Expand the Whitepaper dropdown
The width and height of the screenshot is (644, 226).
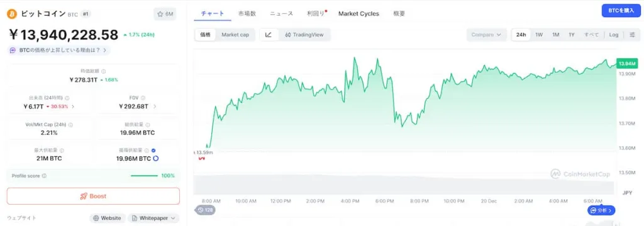(x=153, y=218)
